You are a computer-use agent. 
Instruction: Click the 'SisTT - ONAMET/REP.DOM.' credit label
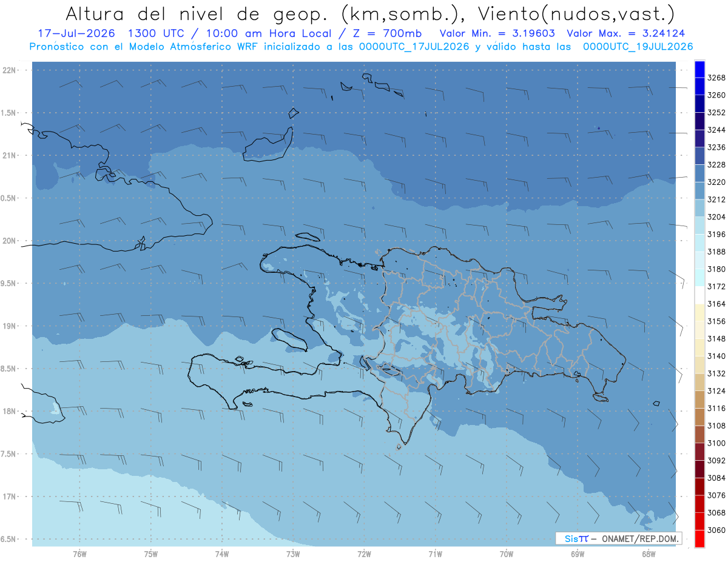619,538
